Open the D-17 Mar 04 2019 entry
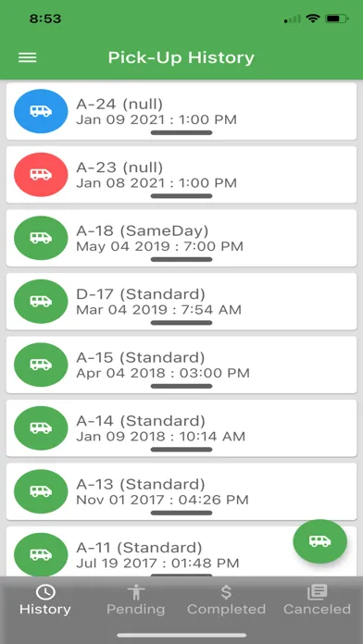This screenshot has width=363, height=644. coord(181,301)
